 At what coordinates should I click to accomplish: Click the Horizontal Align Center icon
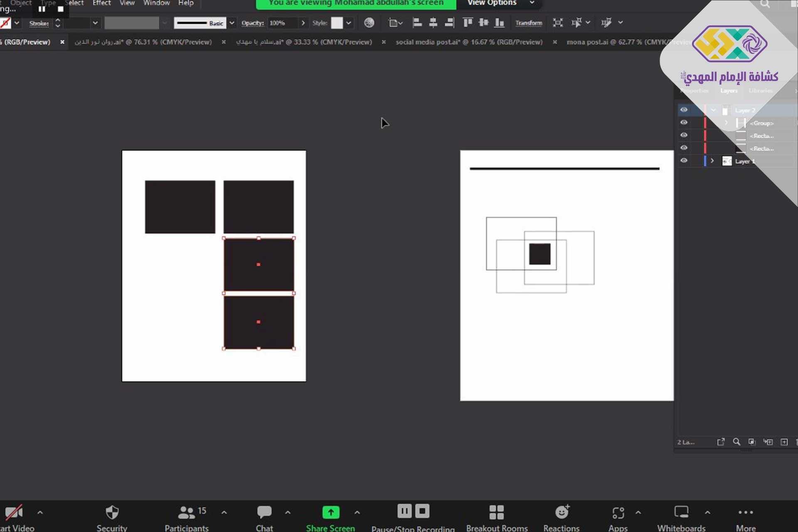point(433,23)
